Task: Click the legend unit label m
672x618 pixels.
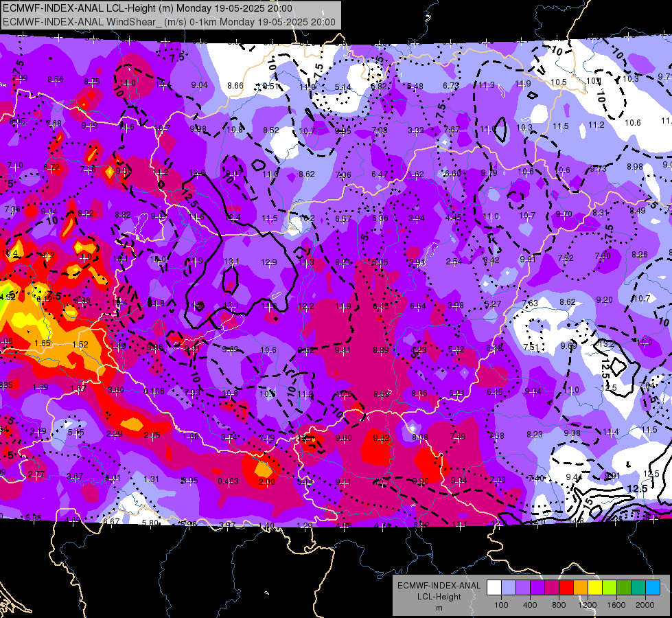Action: [439, 608]
